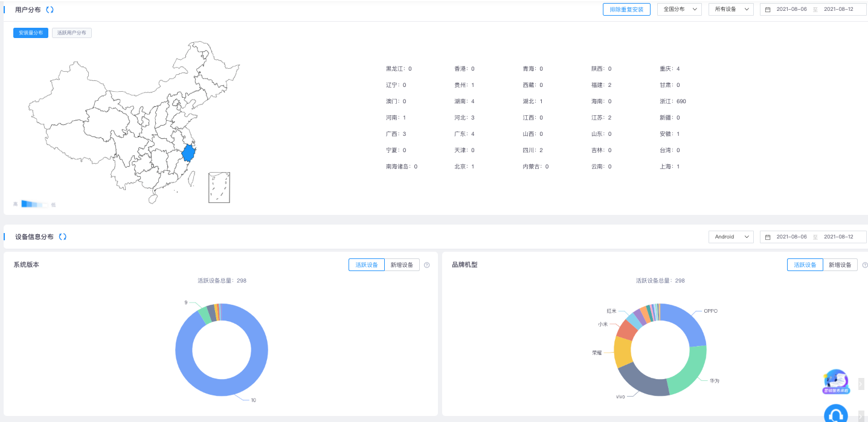Select 新增设备 in the 品牌机型 panel
868x422 pixels.
(840, 265)
